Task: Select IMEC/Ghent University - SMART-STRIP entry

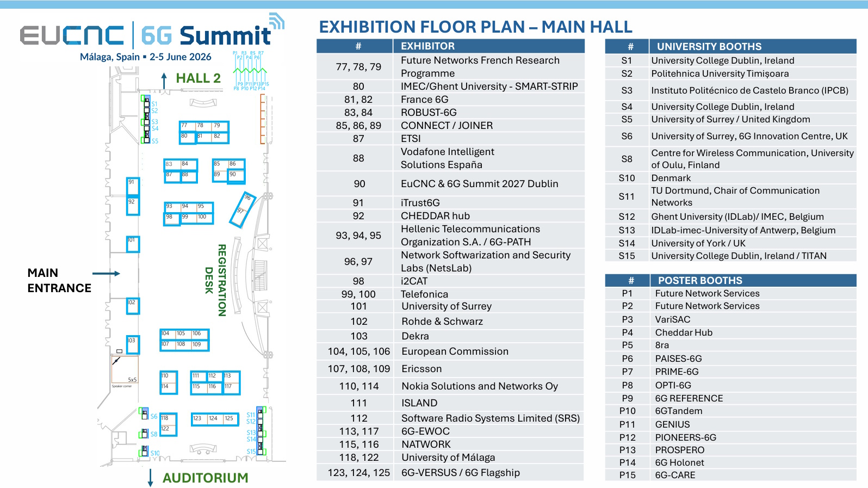Action: point(489,87)
